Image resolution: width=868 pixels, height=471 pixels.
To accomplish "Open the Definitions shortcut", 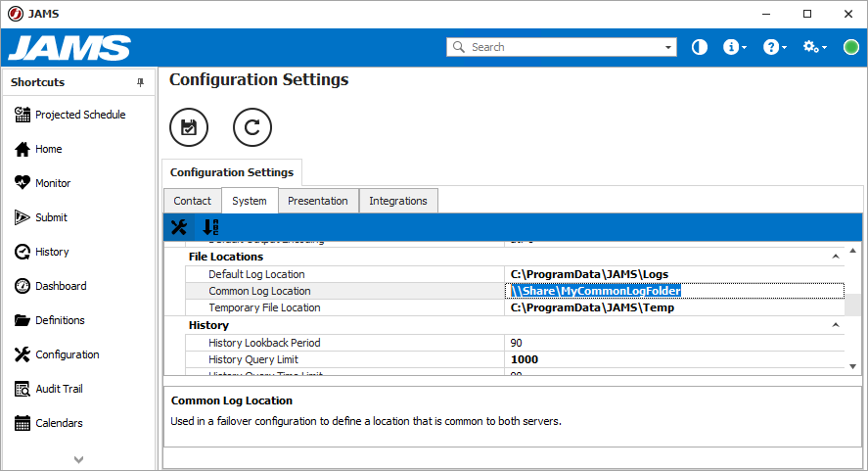I will 50,321.
